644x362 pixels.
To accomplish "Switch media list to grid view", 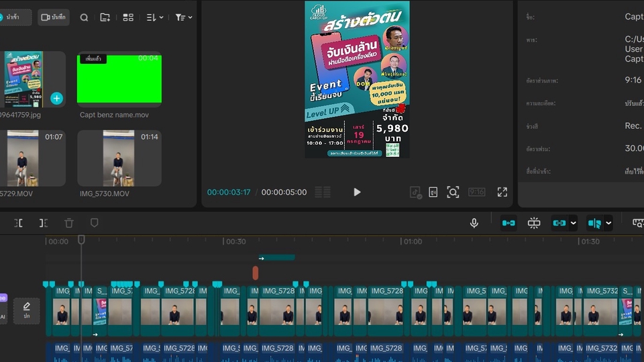I will [128, 17].
